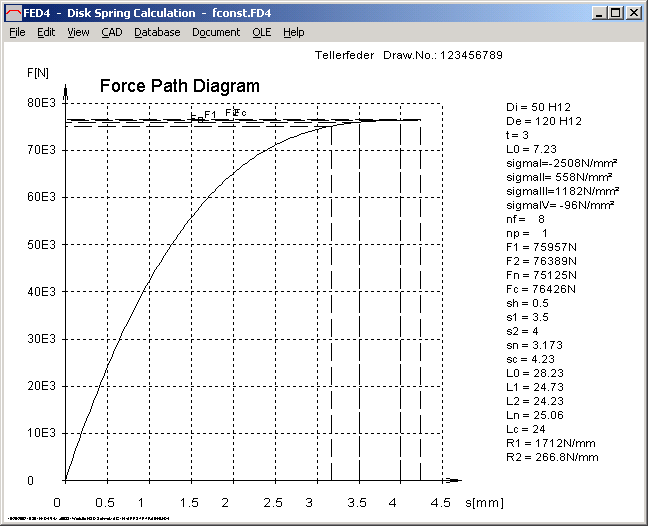Image resolution: width=648 pixels, height=526 pixels.
Task: Click the F[N] vertical axis label
Action: click(37, 72)
